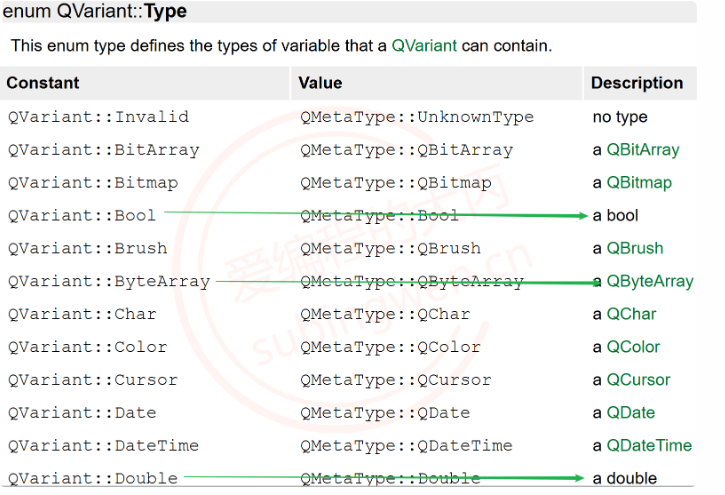Click the QVariant::Char constant

coord(82,314)
